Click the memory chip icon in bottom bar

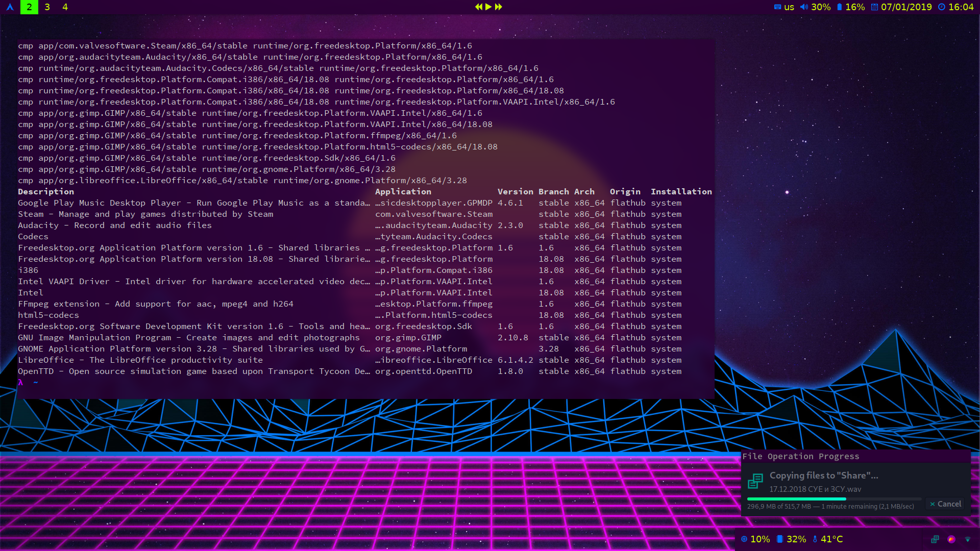click(779, 539)
